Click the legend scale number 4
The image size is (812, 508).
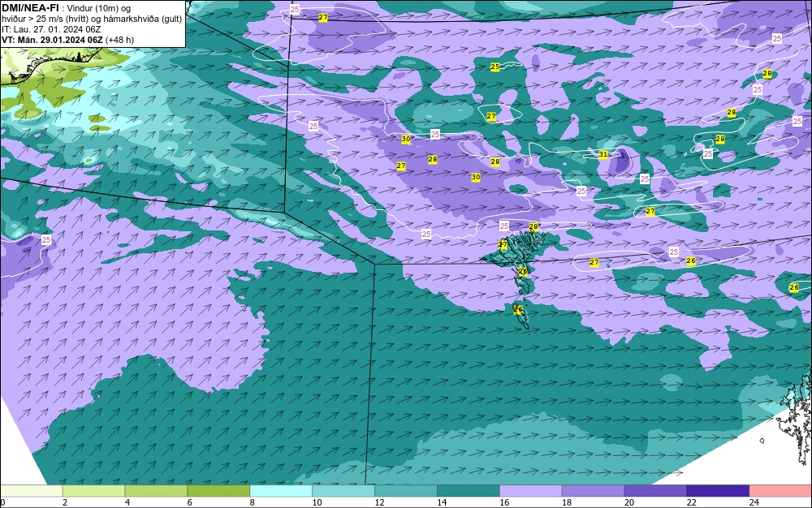(x=127, y=502)
